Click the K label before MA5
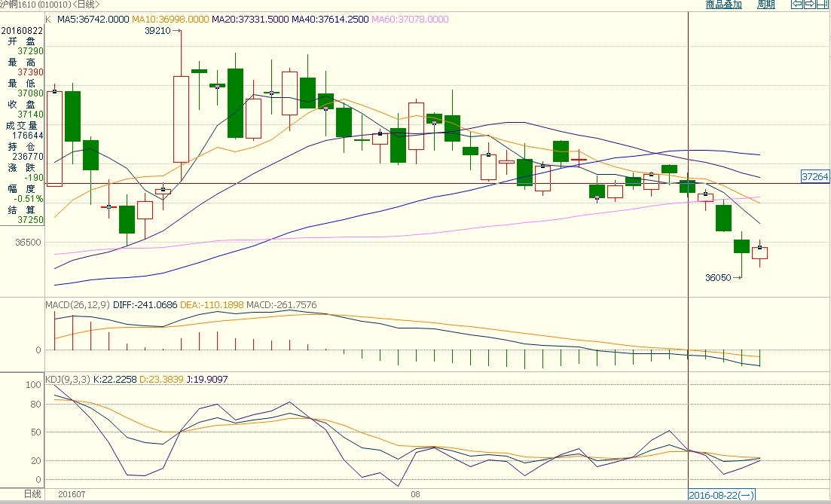831x504 pixels. [49, 19]
